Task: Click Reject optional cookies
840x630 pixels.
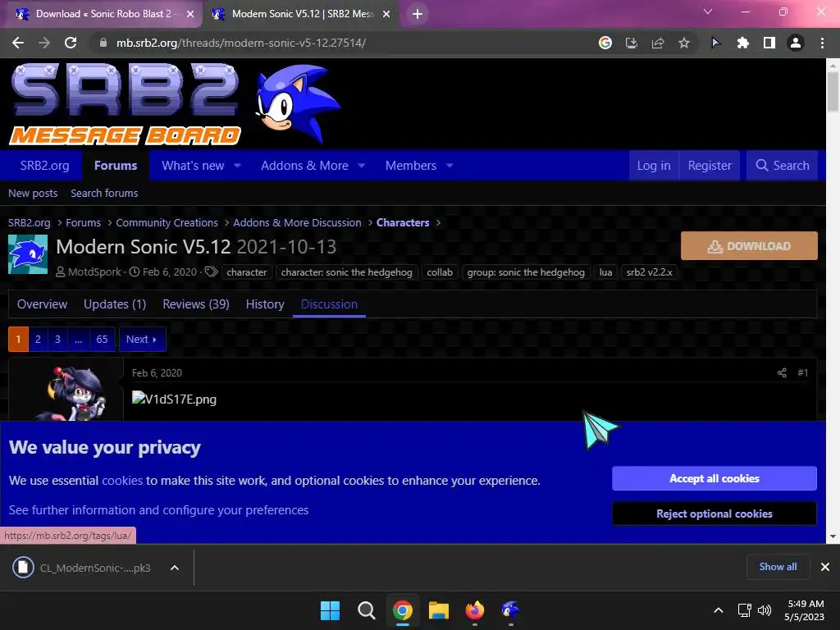Action: pos(714,514)
